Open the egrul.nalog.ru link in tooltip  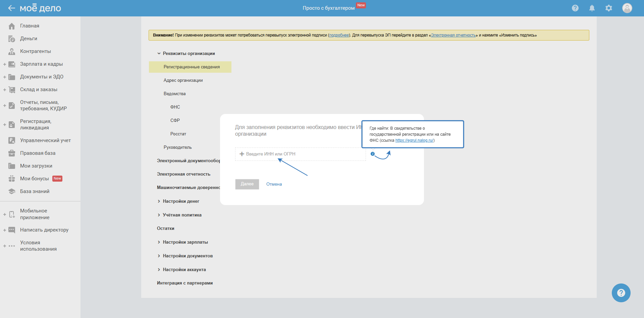pyautogui.click(x=414, y=140)
